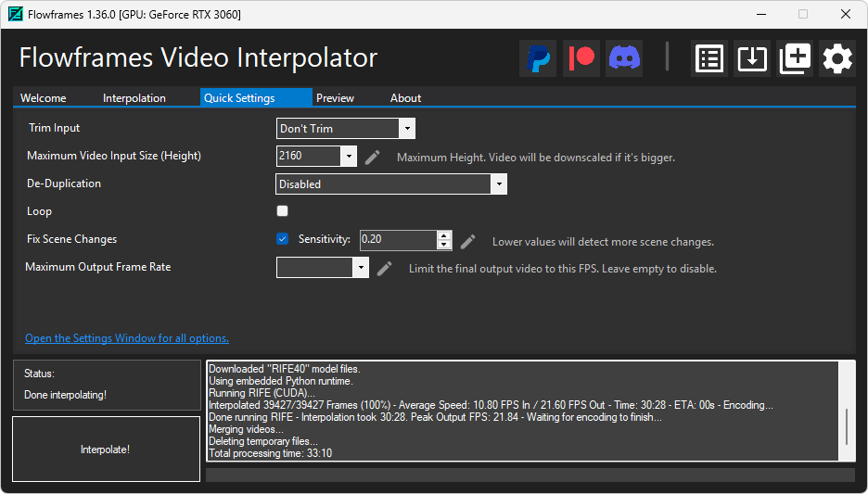Click the Interpolate! button
868x494 pixels.
coord(106,450)
